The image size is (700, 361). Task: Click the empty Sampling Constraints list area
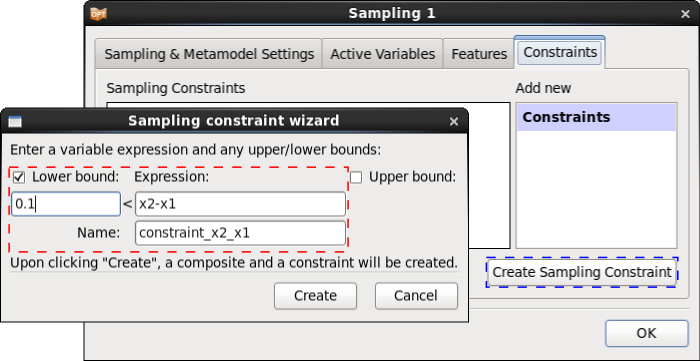[x=488, y=178]
